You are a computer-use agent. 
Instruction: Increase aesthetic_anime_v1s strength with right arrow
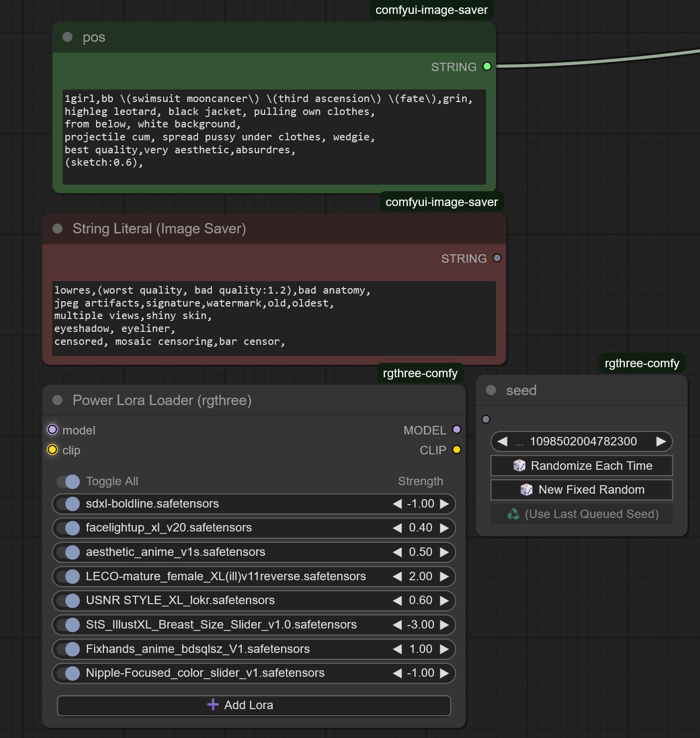point(444,552)
